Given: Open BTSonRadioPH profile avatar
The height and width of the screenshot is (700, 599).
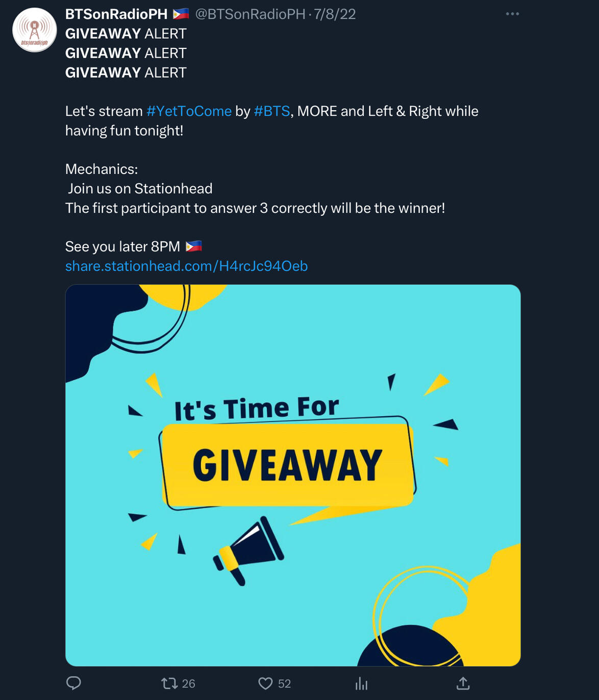Looking at the screenshot, I should pos(35,30).
